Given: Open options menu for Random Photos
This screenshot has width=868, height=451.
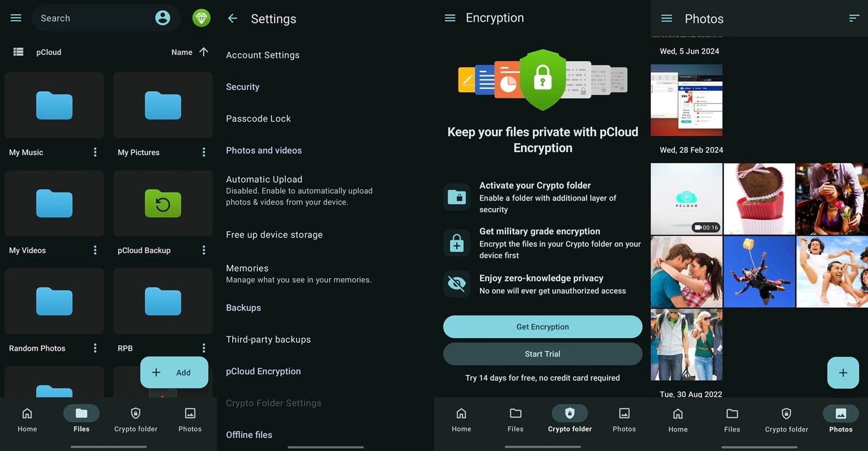Looking at the screenshot, I should tap(95, 348).
